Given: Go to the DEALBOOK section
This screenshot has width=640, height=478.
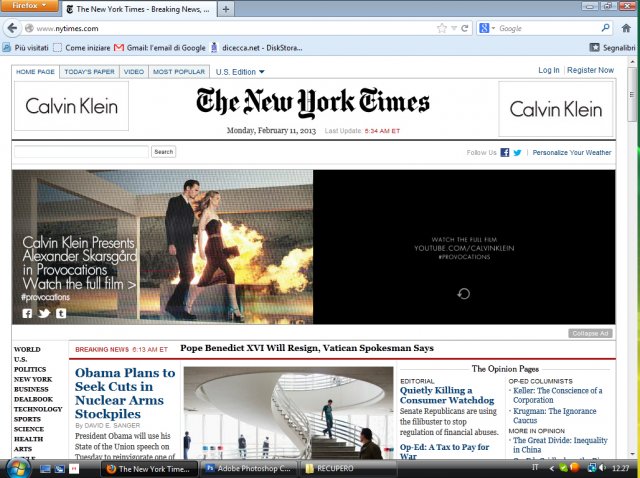Looking at the screenshot, I should 33,399.
